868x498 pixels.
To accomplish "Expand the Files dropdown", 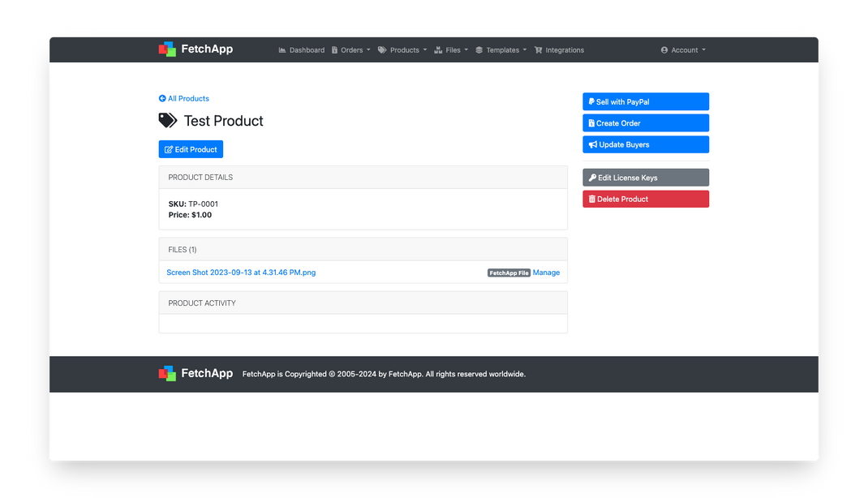I will (x=453, y=49).
